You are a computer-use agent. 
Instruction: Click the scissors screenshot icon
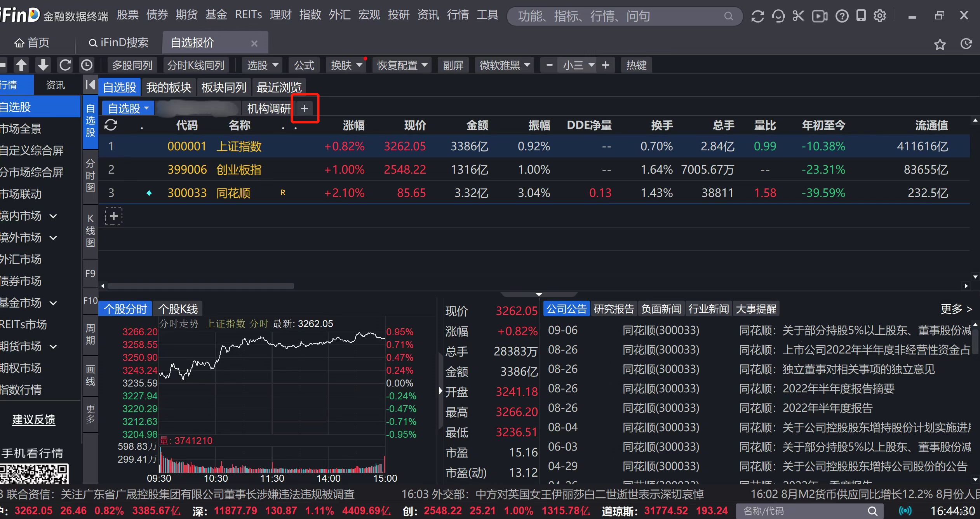[798, 16]
